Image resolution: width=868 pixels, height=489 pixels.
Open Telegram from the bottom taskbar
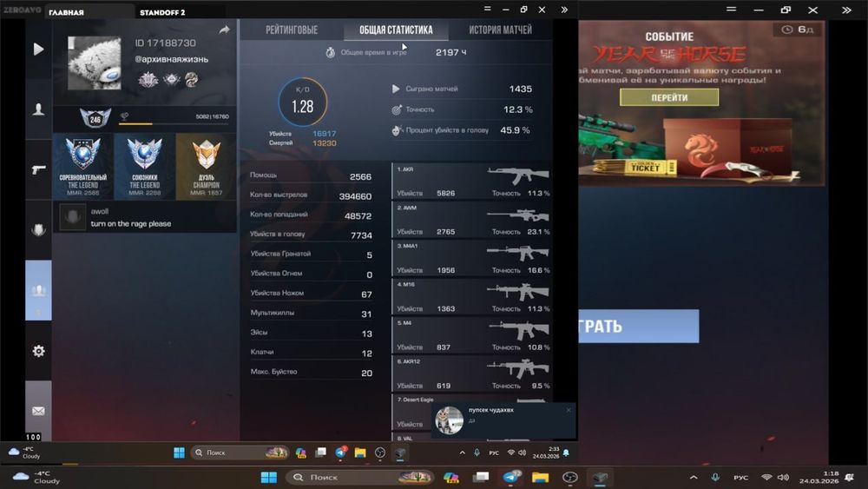click(x=511, y=477)
